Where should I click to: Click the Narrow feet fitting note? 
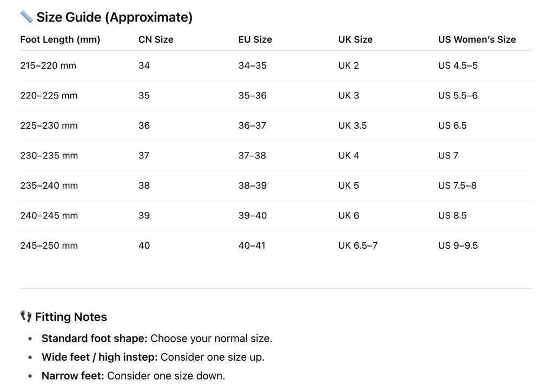(133, 375)
